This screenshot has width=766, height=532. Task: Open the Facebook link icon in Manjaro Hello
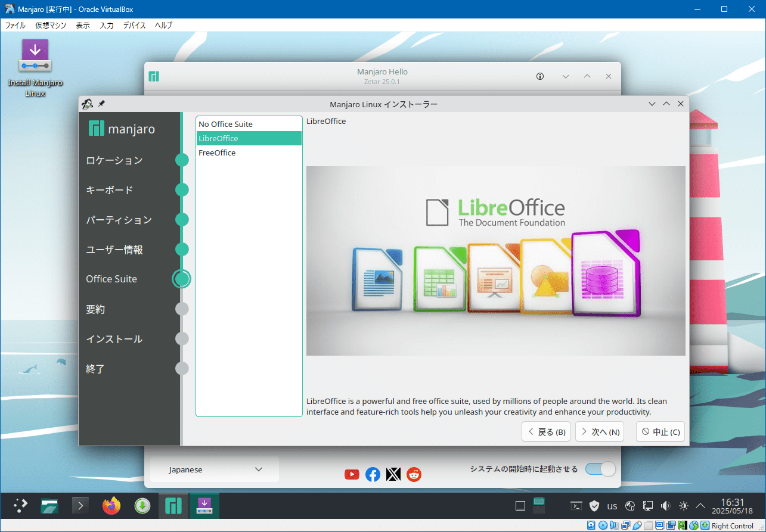(373, 474)
